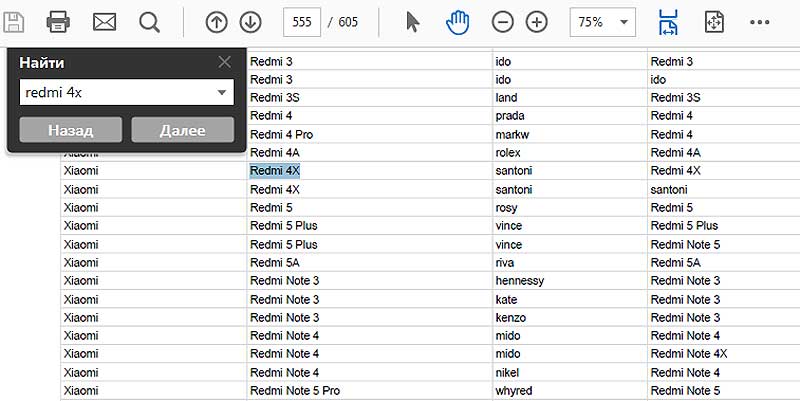
Task: Click Redmi Note 4X in last column
Action: pyautogui.click(x=689, y=354)
